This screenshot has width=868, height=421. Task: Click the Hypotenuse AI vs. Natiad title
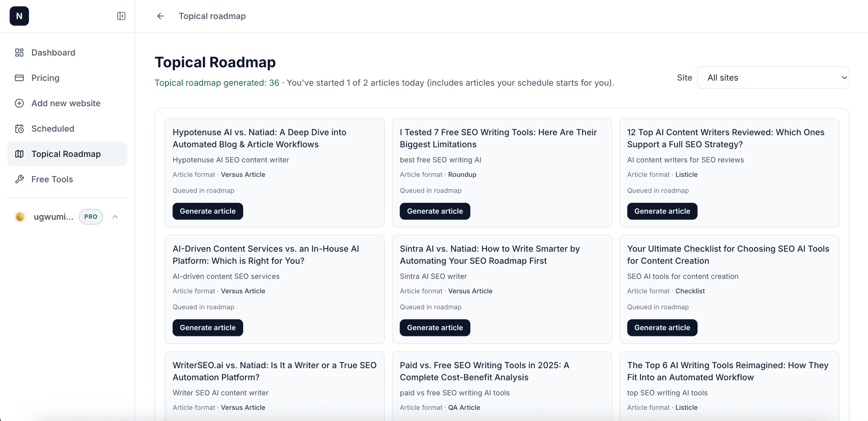259,138
